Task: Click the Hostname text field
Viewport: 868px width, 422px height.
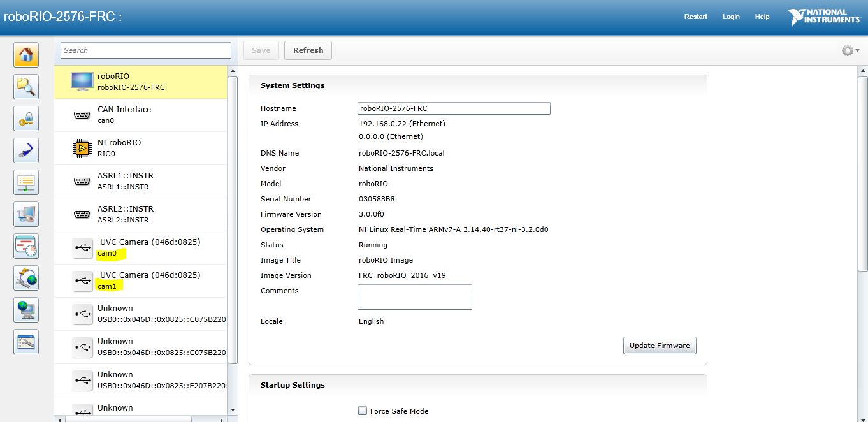Action: point(454,108)
